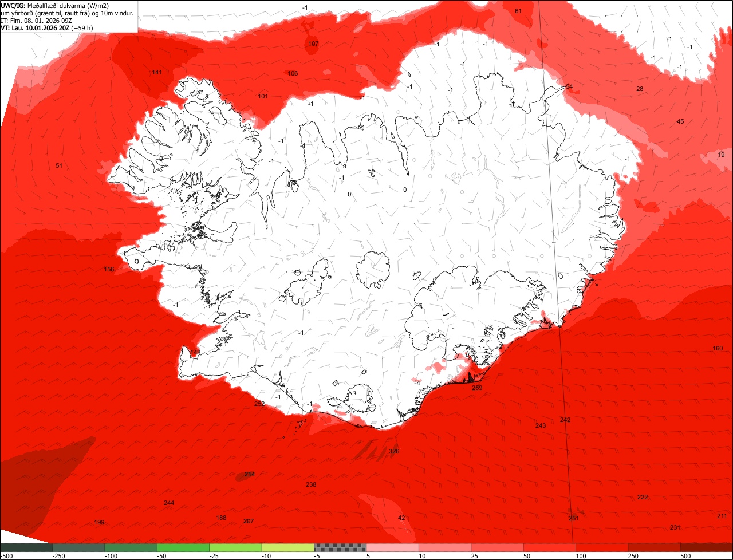Screen dimensions: 733x560
Task: Click the red legend swatch between 50 and 100
Action: point(550,547)
